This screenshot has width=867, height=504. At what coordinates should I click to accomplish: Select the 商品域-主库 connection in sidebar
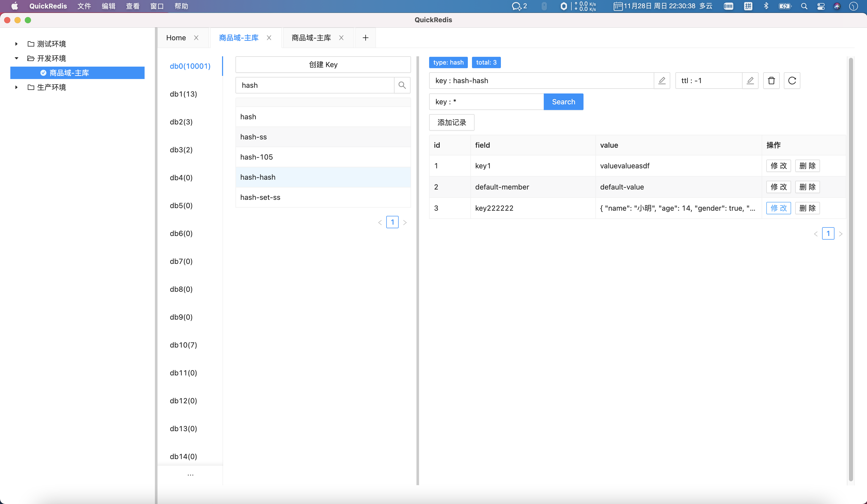(69, 73)
